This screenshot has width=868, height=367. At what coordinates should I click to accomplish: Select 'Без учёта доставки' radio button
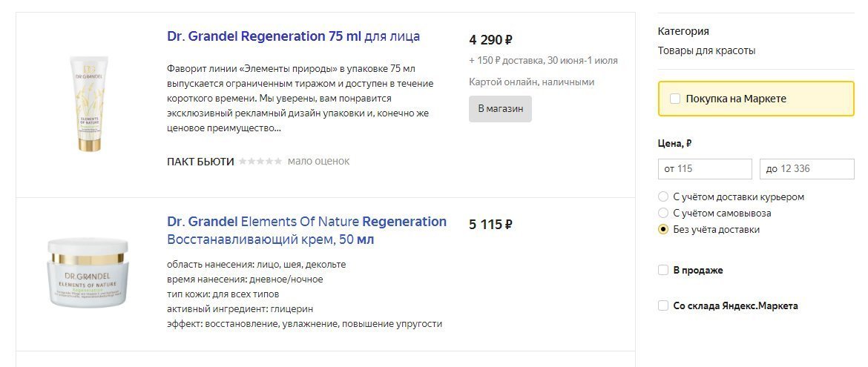(x=663, y=230)
